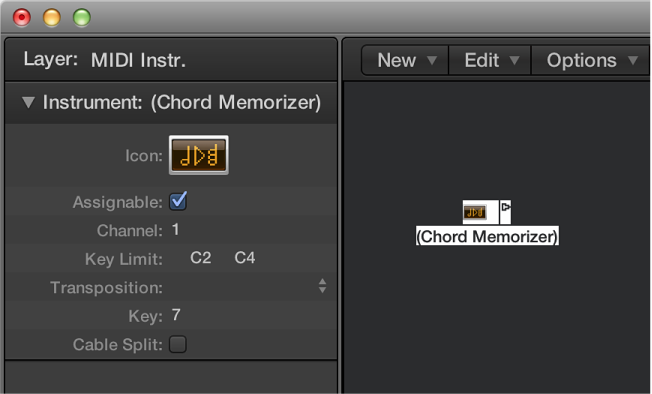Select the Chord Memorizer object icon in environment

click(x=474, y=212)
